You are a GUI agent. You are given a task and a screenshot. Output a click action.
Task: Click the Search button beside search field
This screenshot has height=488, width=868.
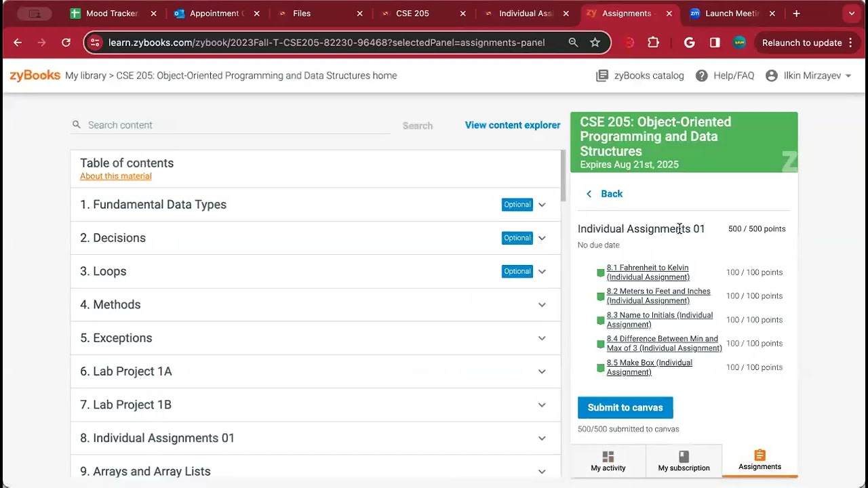[x=418, y=125]
